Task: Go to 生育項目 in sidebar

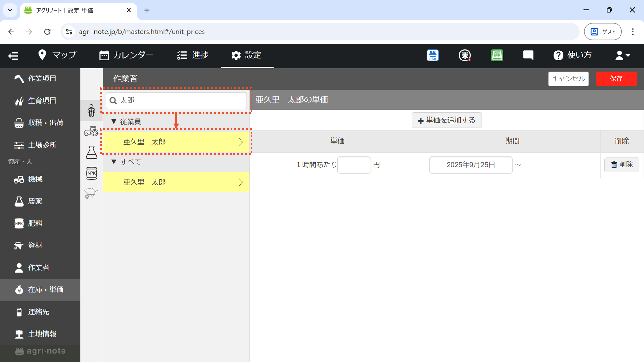Action: [x=40, y=101]
